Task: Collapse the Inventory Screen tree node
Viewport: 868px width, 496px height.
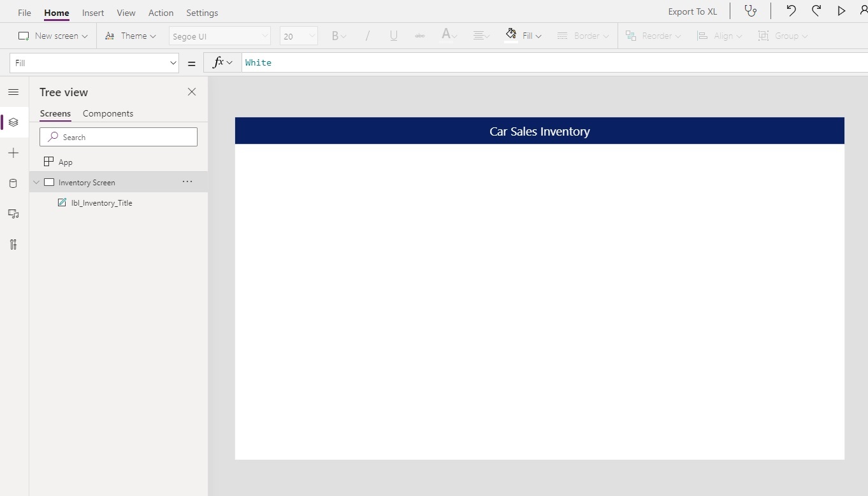Action: 36,182
